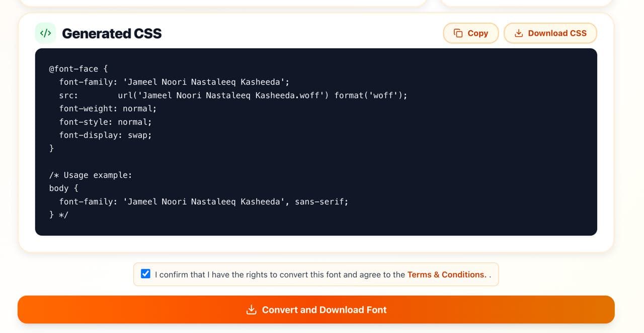Click the download icon on Download CSS button
The image size is (644, 333).
click(518, 33)
